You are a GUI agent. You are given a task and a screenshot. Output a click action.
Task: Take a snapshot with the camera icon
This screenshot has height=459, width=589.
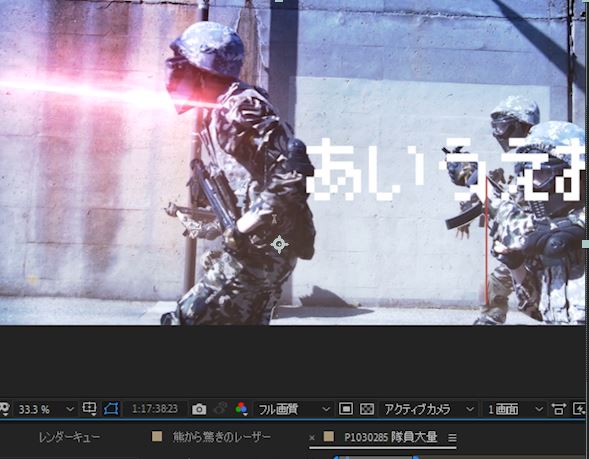coord(199,409)
